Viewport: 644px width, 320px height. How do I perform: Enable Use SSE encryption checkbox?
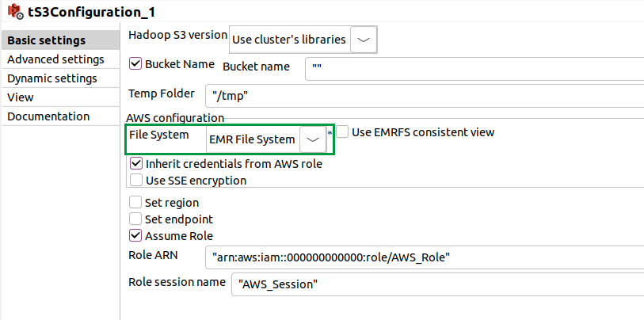point(135,181)
